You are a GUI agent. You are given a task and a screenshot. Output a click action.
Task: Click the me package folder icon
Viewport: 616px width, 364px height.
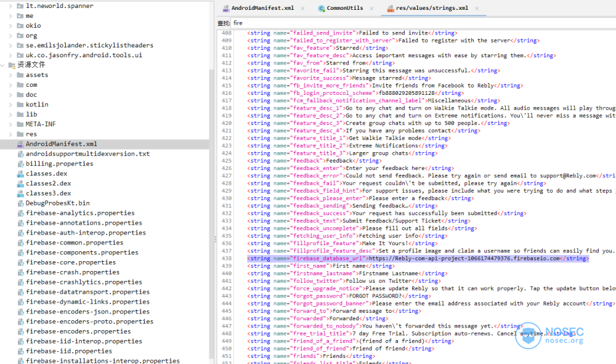click(20, 16)
